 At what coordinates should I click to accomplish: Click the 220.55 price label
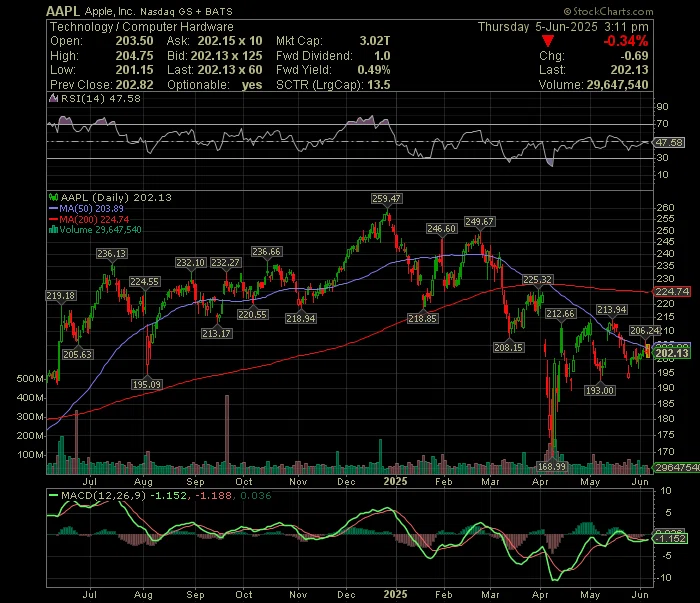coord(252,314)
